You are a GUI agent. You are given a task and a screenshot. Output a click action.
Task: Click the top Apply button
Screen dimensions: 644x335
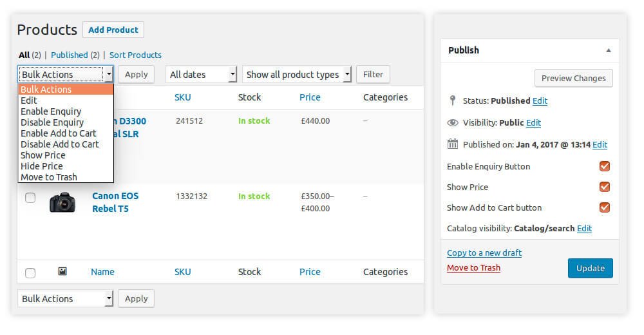point(137,74)
